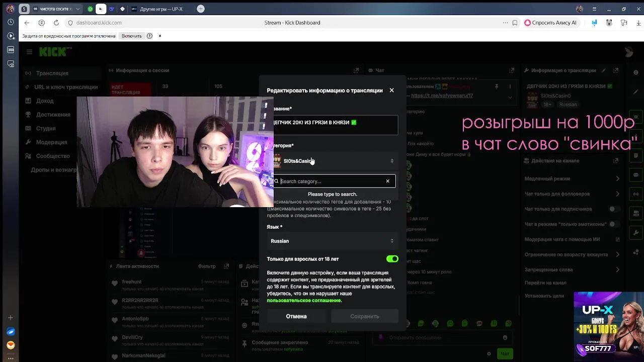
Task: Reload the dashboard page
Action: coord(56,23)
